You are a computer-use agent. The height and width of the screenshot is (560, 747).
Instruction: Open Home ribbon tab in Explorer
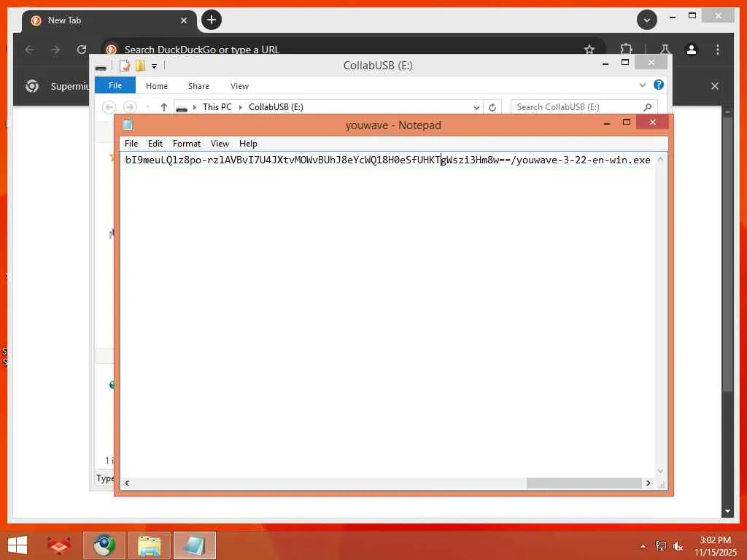point(157,86)
